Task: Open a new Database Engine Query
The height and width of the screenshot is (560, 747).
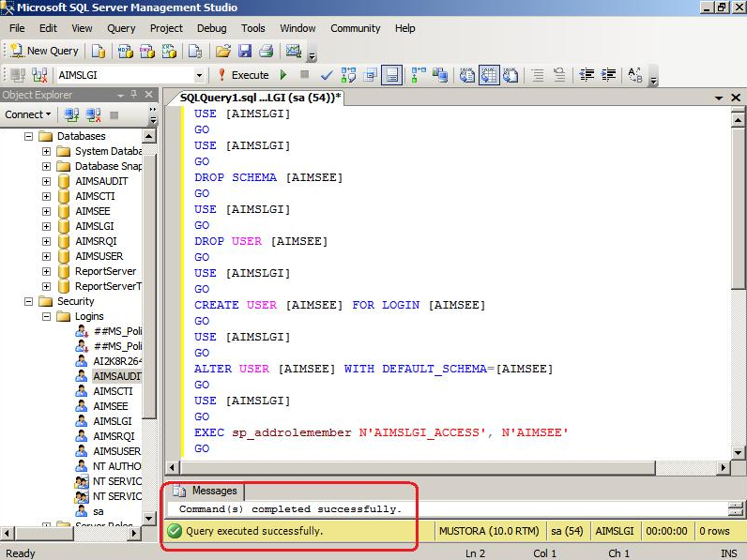Action: pos(99,51)
